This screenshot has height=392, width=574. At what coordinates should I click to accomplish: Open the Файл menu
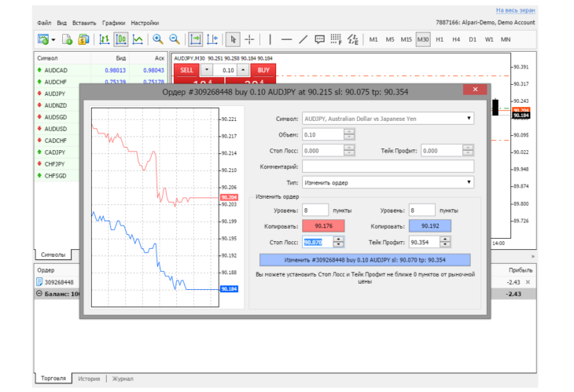coord(44,23)
